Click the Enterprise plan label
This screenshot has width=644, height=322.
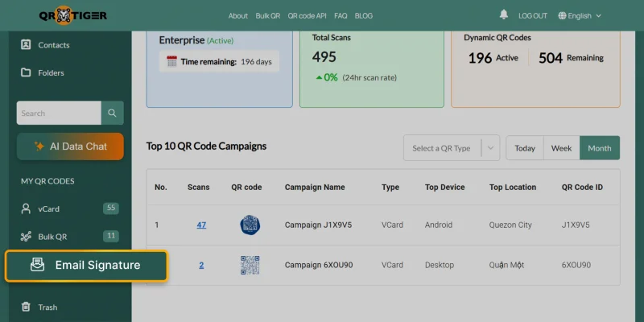182,40
